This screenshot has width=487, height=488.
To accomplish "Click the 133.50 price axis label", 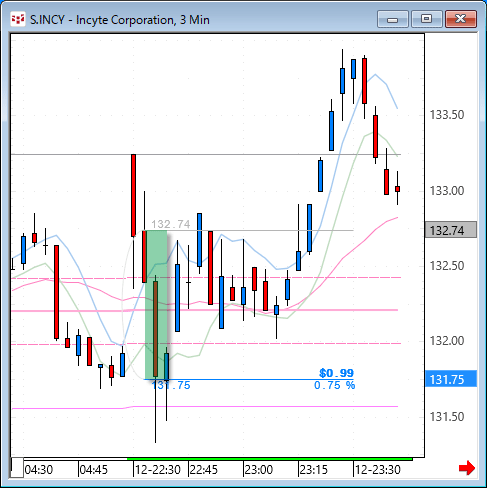I will click(447, 115).
